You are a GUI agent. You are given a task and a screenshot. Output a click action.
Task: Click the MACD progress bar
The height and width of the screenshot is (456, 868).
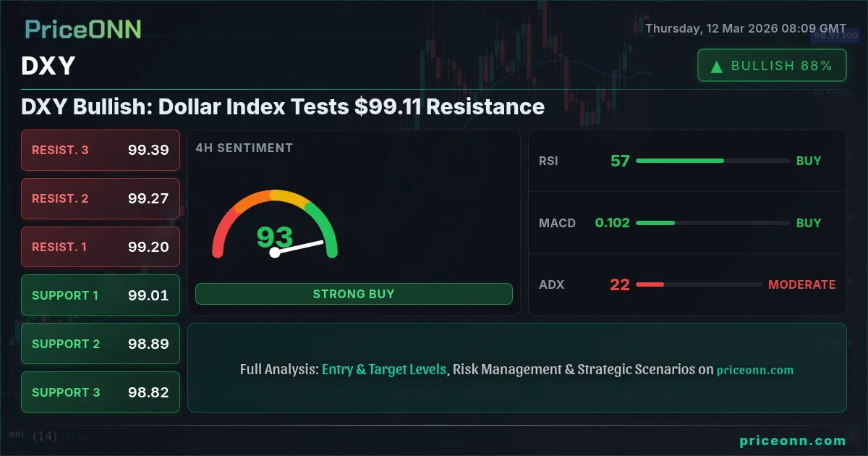click(712, 223)
